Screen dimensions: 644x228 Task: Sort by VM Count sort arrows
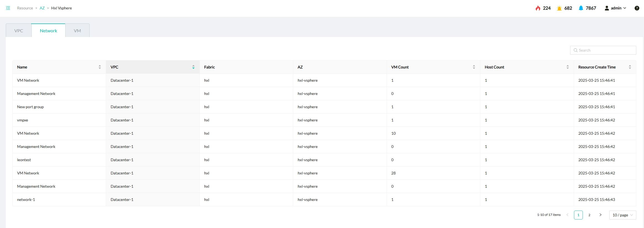[x=474, y=67]
